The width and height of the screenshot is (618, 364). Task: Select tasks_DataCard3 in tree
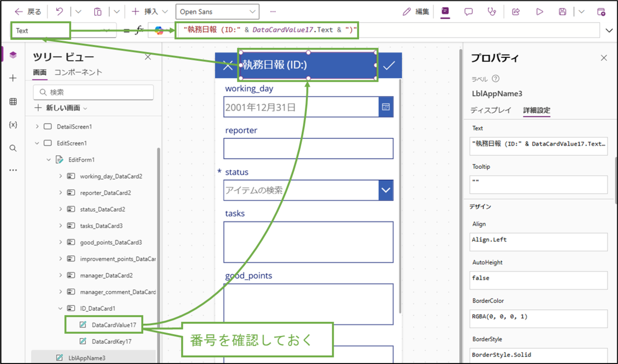click(x=101, y=226)
